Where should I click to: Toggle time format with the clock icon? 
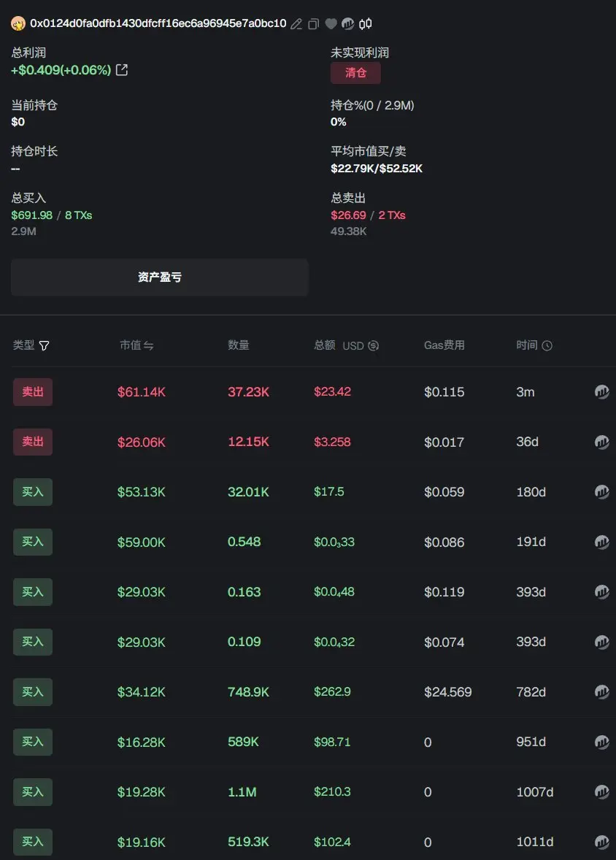click(547, 345)
